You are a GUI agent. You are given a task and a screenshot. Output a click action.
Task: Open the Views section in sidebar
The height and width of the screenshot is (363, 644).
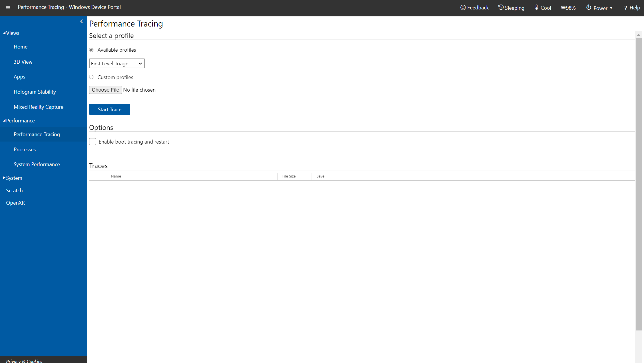pyautogui.click(x=11, y=33)
